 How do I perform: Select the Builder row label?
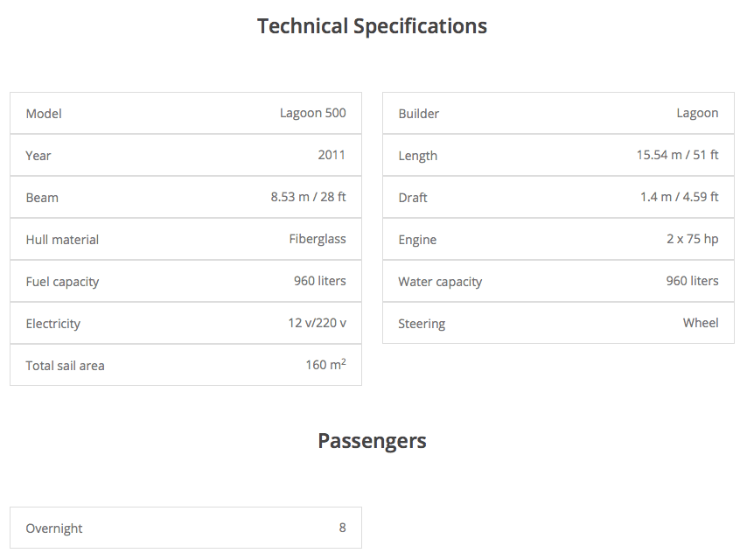[419, 114]
